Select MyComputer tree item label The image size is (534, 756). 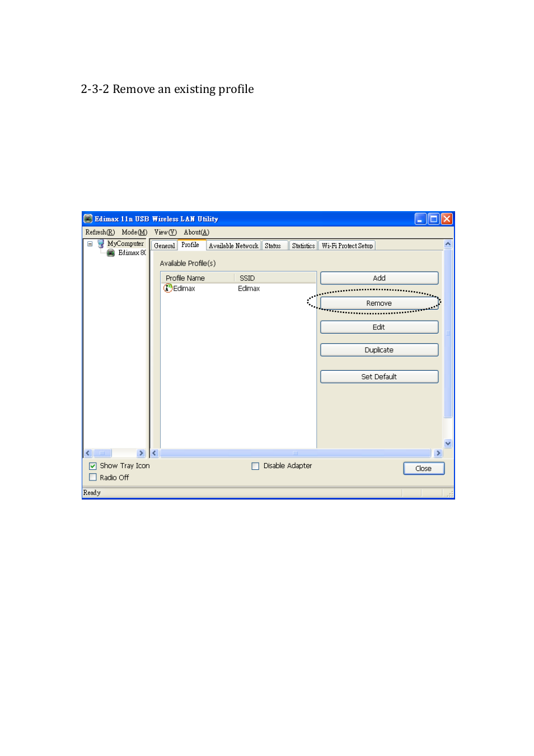125,244
